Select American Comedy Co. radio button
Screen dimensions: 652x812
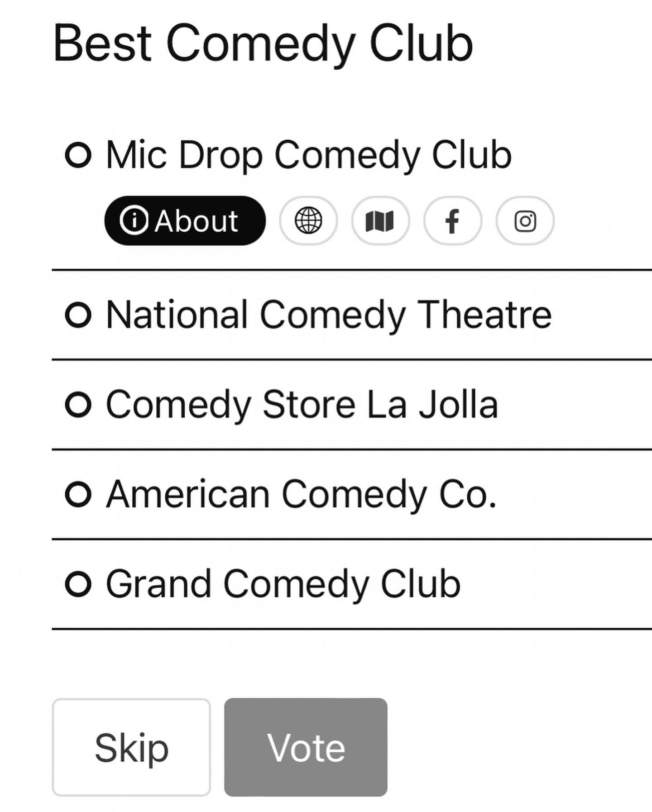pyautogui.click(x=78, y=494)
